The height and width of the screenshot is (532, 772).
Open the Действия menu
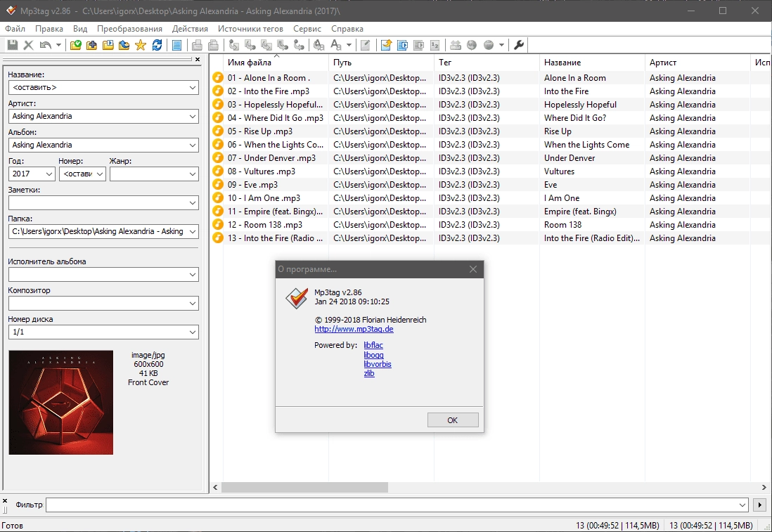(x=190, y=29)
